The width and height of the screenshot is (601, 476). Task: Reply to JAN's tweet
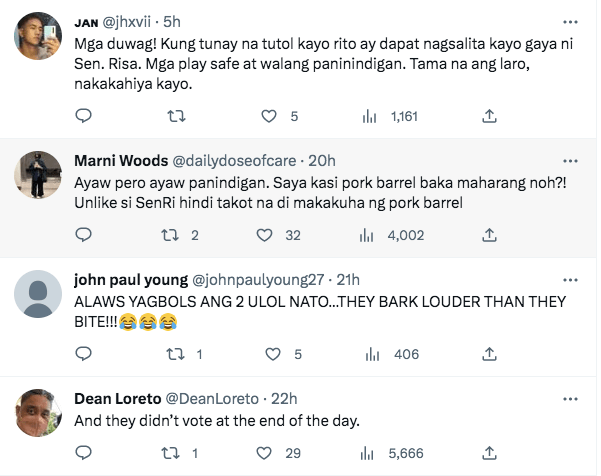(84, 117)
